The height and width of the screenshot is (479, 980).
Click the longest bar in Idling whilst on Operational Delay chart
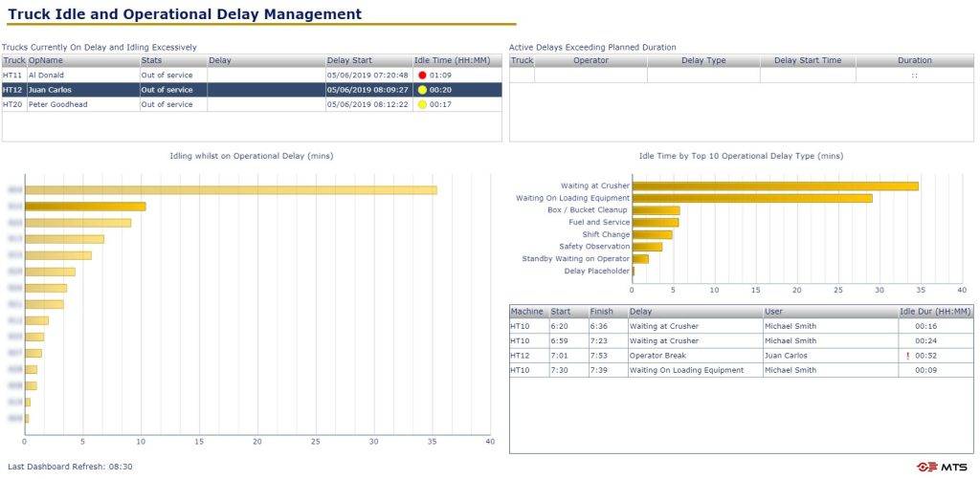tap(231, 190)
